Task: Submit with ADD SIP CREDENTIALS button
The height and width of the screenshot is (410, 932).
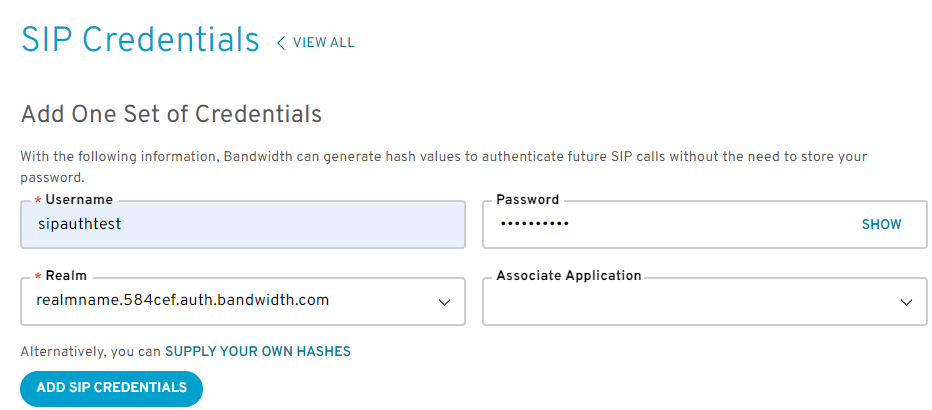Action: (112, 389)
